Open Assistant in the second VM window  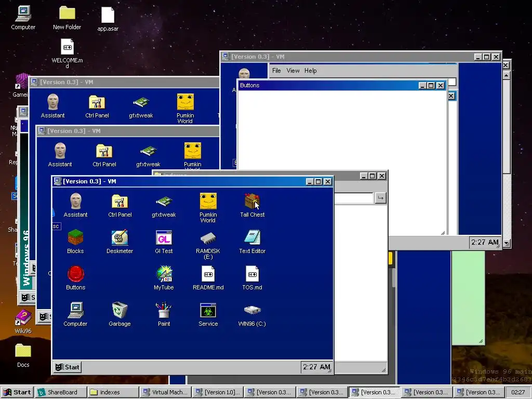point(60,155)
